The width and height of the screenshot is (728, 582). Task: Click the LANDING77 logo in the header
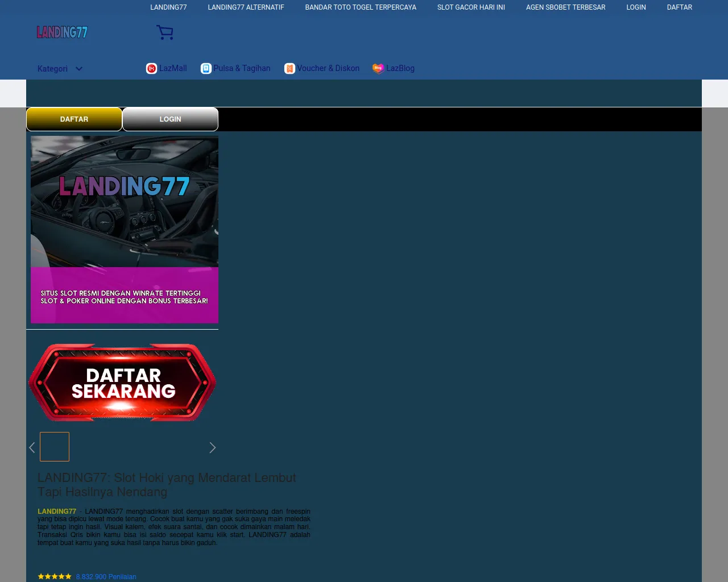[x=62, y=32]
